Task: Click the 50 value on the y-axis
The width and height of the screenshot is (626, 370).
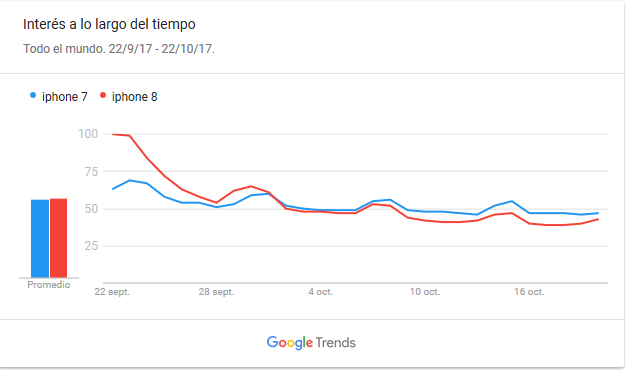Action: click(x=91, y=209)
